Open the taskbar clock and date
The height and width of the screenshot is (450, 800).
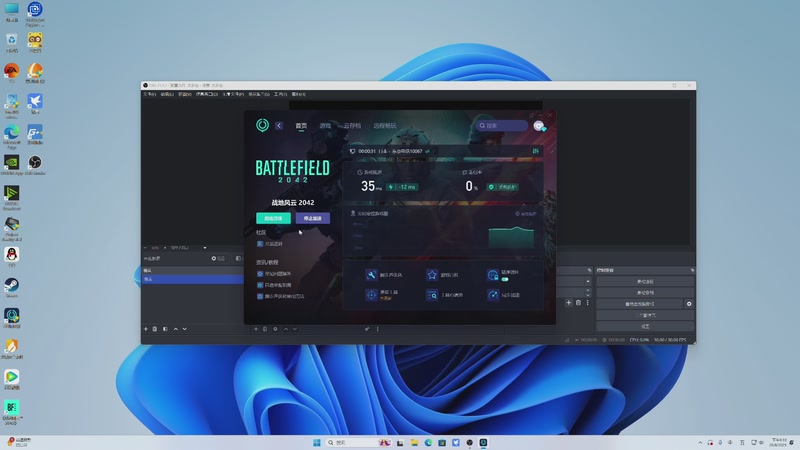pyautogui.click(x=778, y=442)
